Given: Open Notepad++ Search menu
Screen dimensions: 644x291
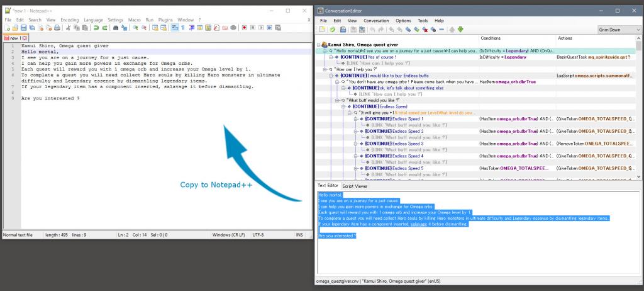Looking at the screenshot, I should click(35, 20).
